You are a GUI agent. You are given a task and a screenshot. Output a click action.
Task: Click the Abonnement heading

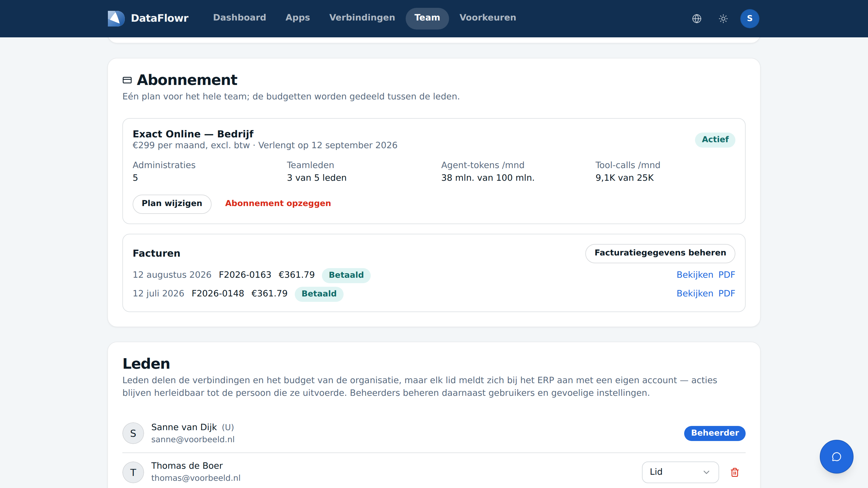tap(187, 80)
